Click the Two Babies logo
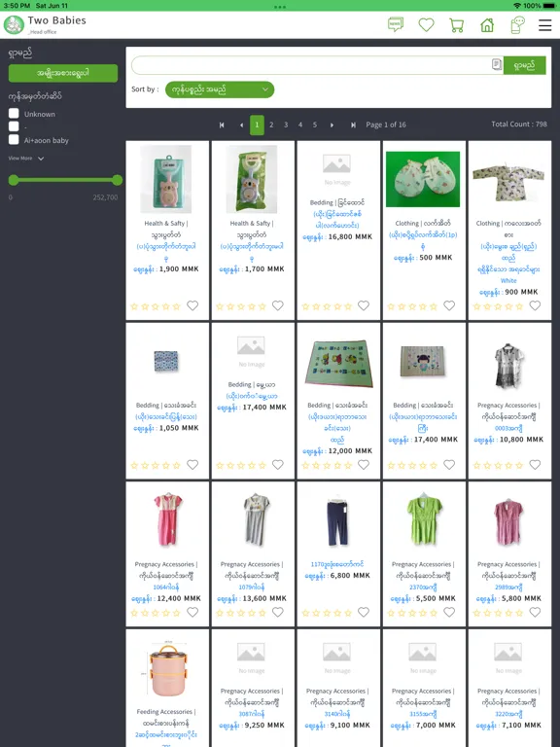The width and height of the screenshot is (560, 747). 14,24
